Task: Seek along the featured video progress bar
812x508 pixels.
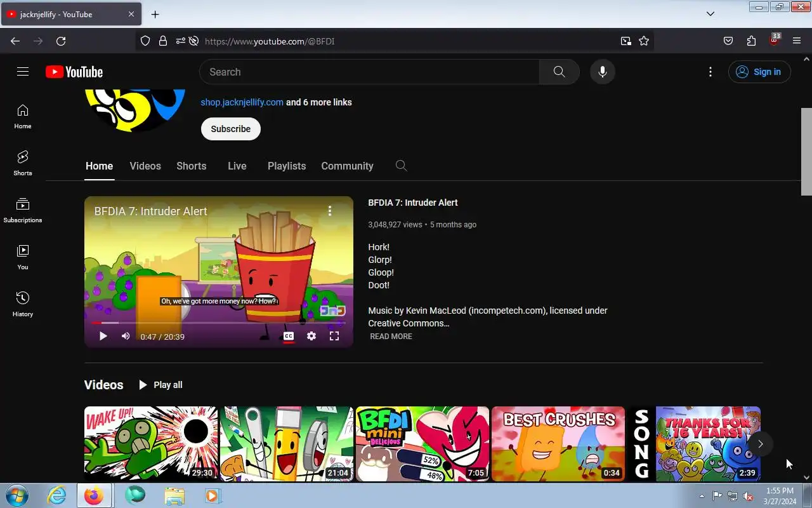Action: (x=219, y=323)
